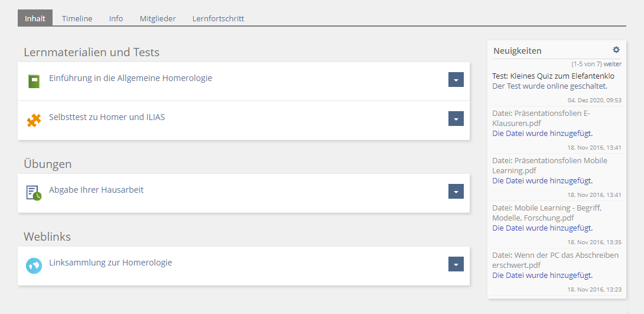This screenshot has height=314, width=644.
Task: Click the Abgabe Ihrer Hausarbeit link
Action: tap(96, 190)
